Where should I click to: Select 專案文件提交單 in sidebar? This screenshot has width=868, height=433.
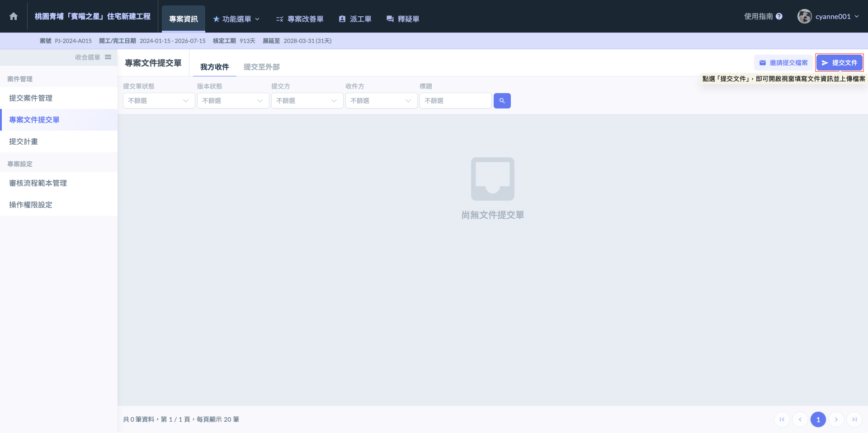click(59, 120)
